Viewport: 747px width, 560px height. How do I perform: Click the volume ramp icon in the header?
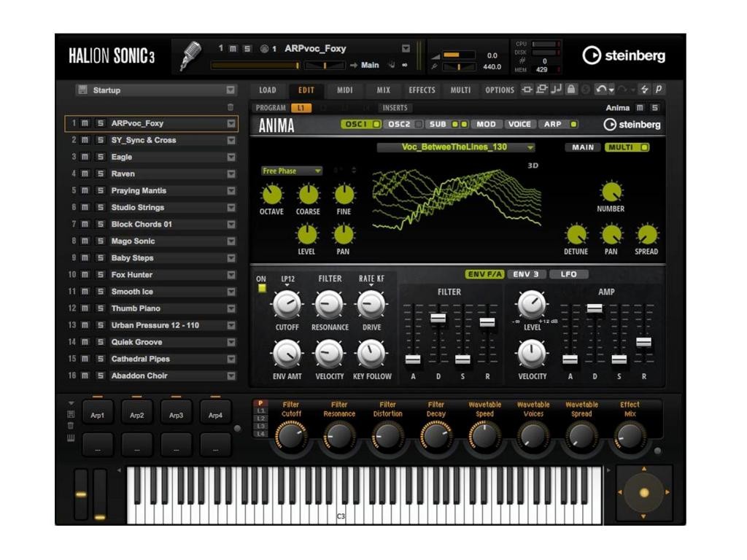tap(436, 55)
